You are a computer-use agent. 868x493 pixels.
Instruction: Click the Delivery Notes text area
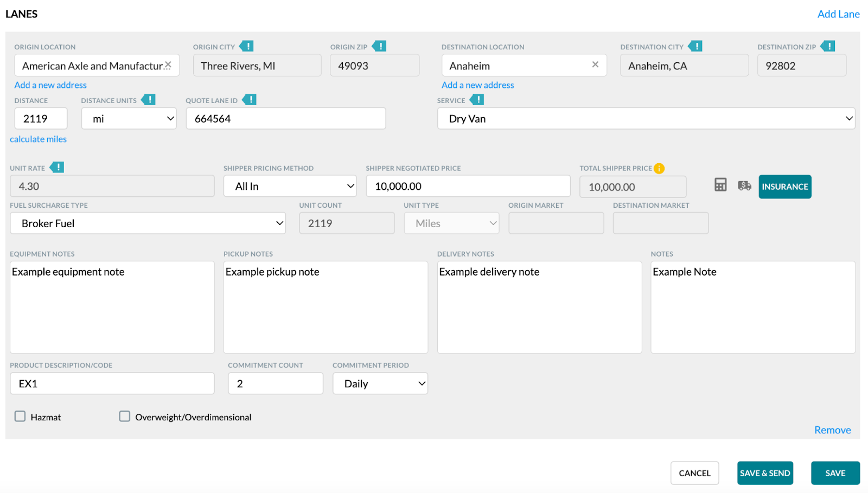[539, 308]
